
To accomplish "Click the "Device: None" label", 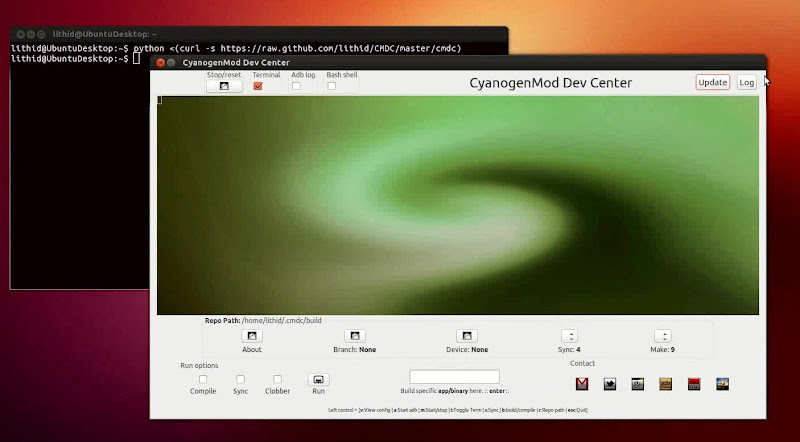I will [467, 350].
